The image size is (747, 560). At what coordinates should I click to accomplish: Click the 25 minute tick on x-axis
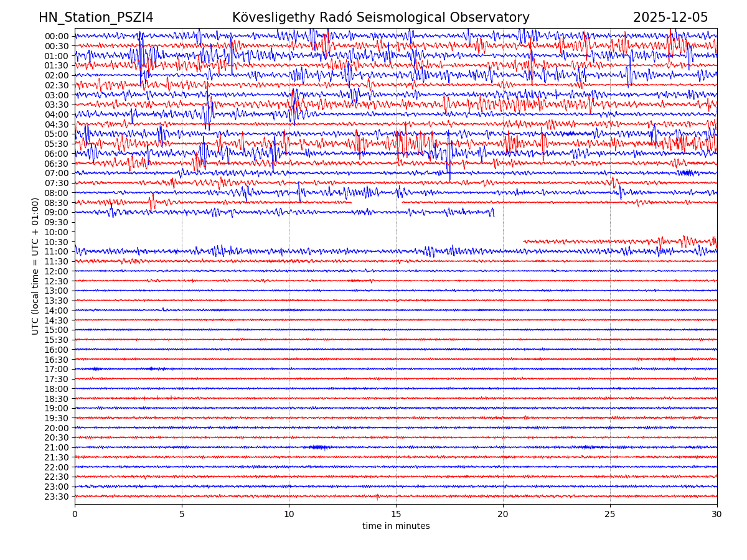610,514
